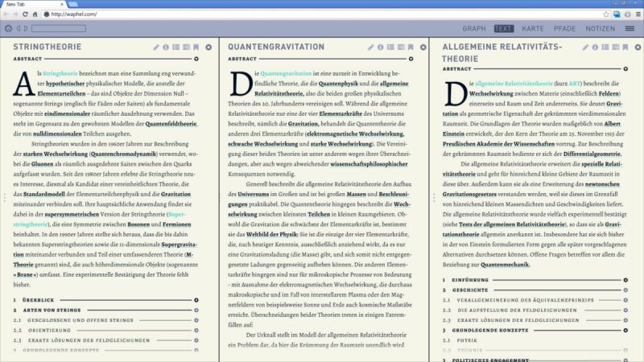Expand Stringtheorie 2.3 Exakte Lösungen der Feldgleichungen

coord(196,340)
